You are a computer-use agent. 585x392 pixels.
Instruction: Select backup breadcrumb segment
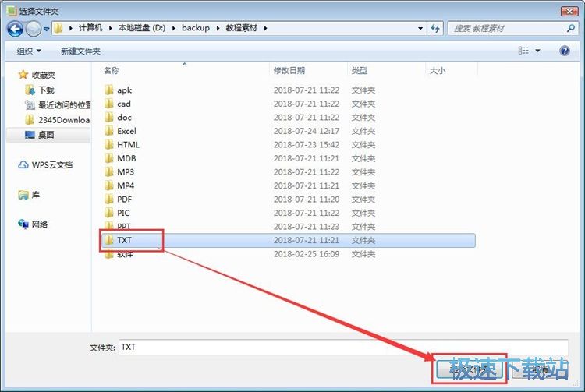point(196,28)
